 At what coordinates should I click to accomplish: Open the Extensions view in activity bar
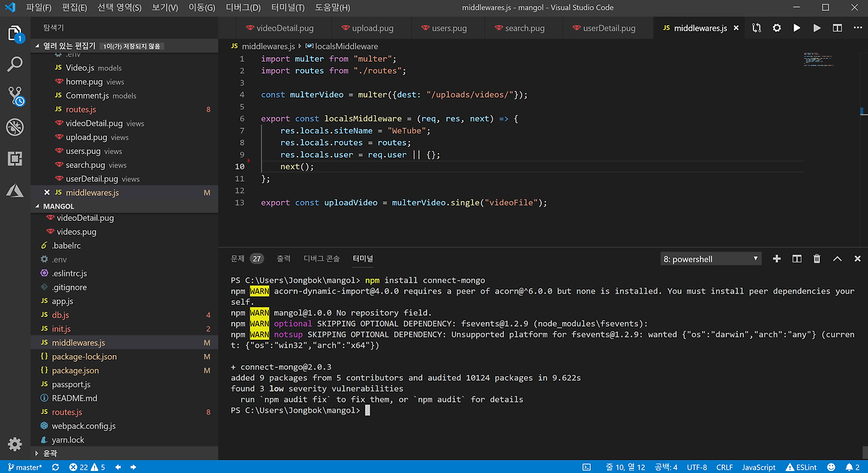pyautogui.click(x=15, y=159)
